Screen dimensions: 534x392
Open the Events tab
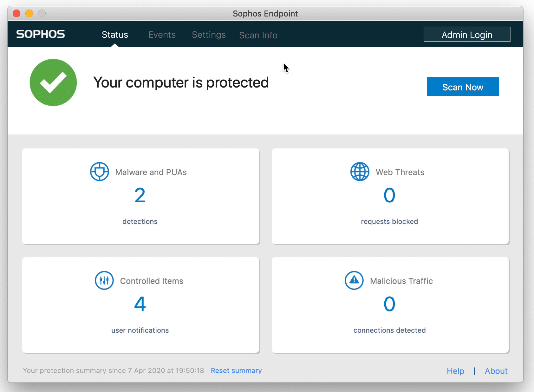point(162,35)
